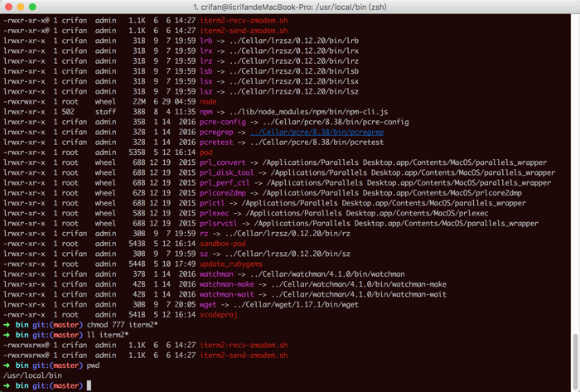This screenshot has width=580, height=392.
Task: Click the terminal window title text
Action: pos(290,7)
